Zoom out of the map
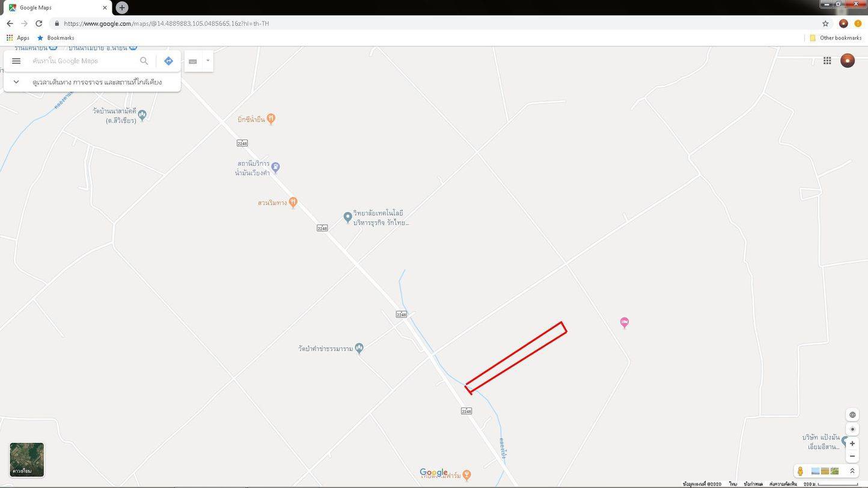This screenshot has width=868, height=488. [852, 456]
